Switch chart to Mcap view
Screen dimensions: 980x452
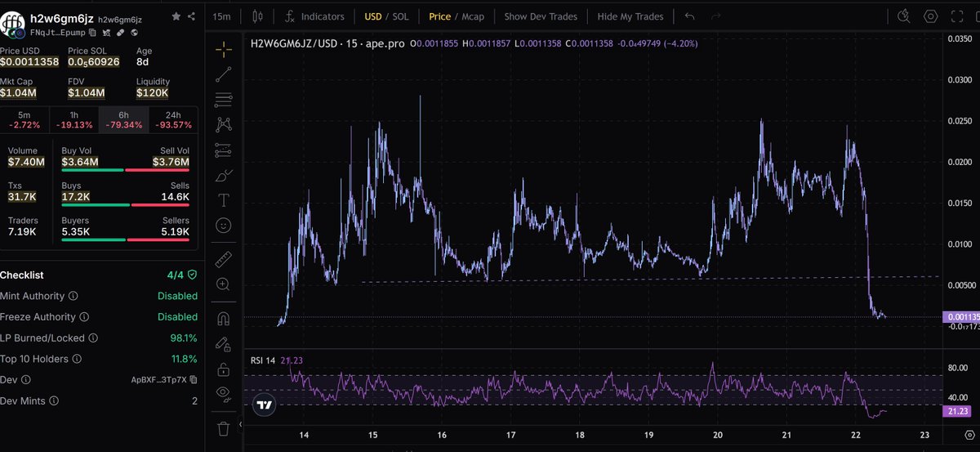tap(474, 16)
